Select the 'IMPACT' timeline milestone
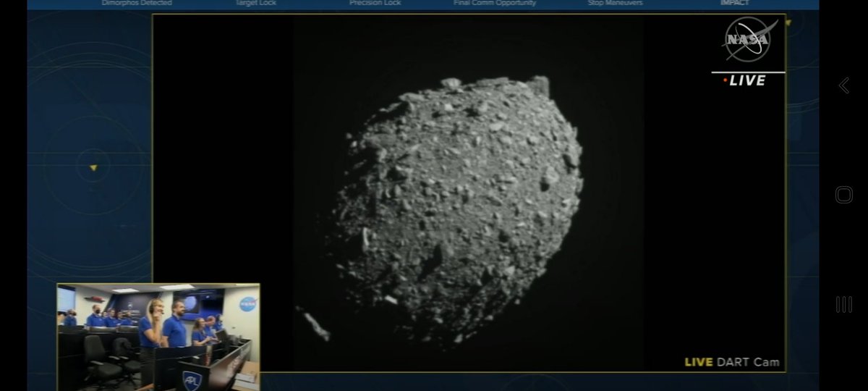The height and width of the screenshot is (391, 868). pos(734,4)
